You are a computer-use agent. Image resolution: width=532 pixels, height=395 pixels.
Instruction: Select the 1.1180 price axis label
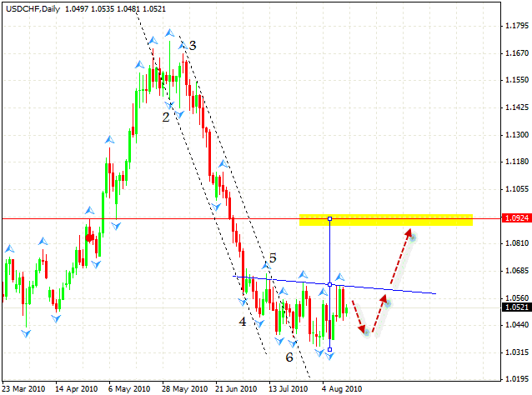(x=517, y=162)
